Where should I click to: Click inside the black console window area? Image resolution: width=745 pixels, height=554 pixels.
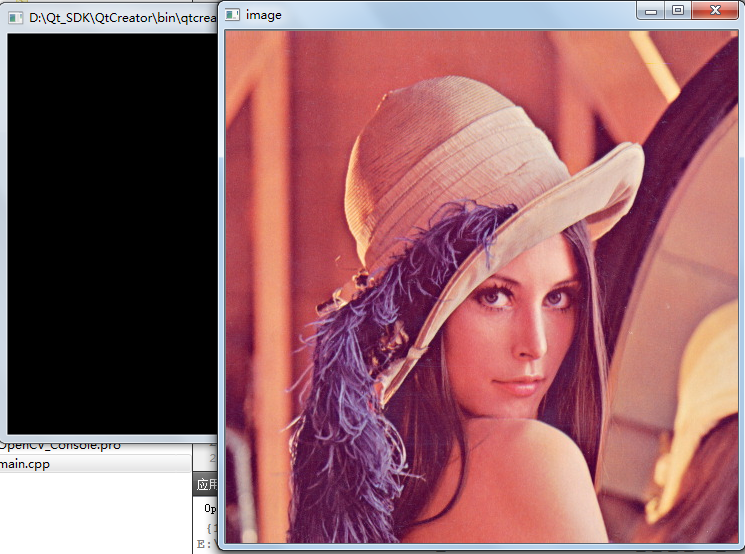point(112,233)
